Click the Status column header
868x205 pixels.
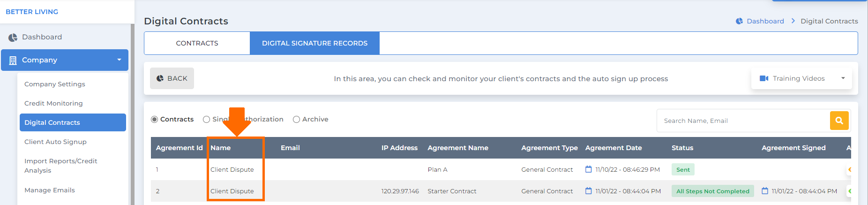[x=682, y=148]
